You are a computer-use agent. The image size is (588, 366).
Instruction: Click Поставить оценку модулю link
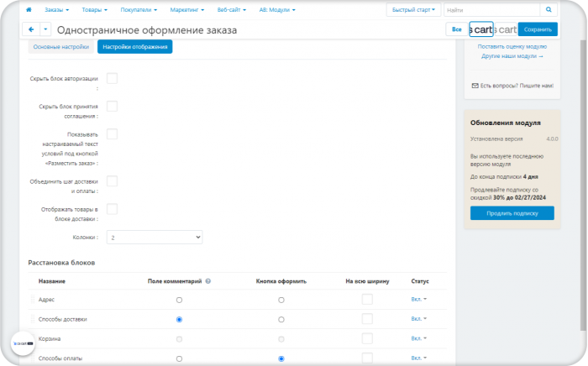pos(512,46)
